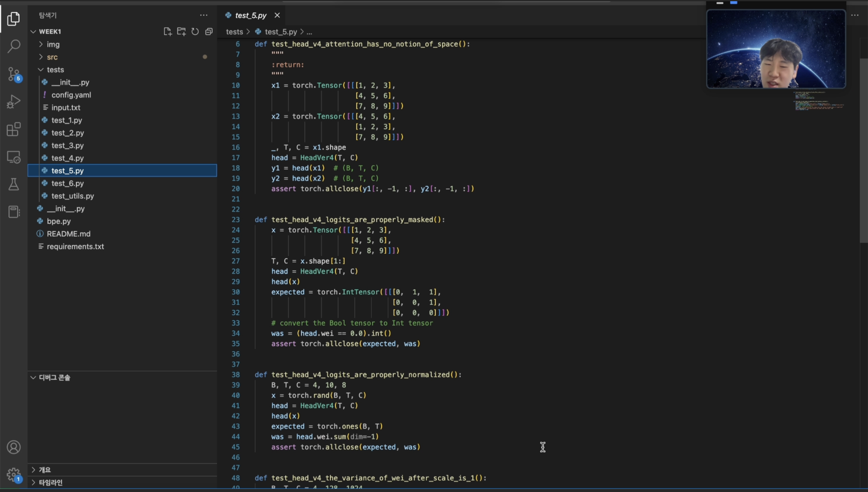
Task: Click 탐색기 explorer panel title
Action: point(48,15)
